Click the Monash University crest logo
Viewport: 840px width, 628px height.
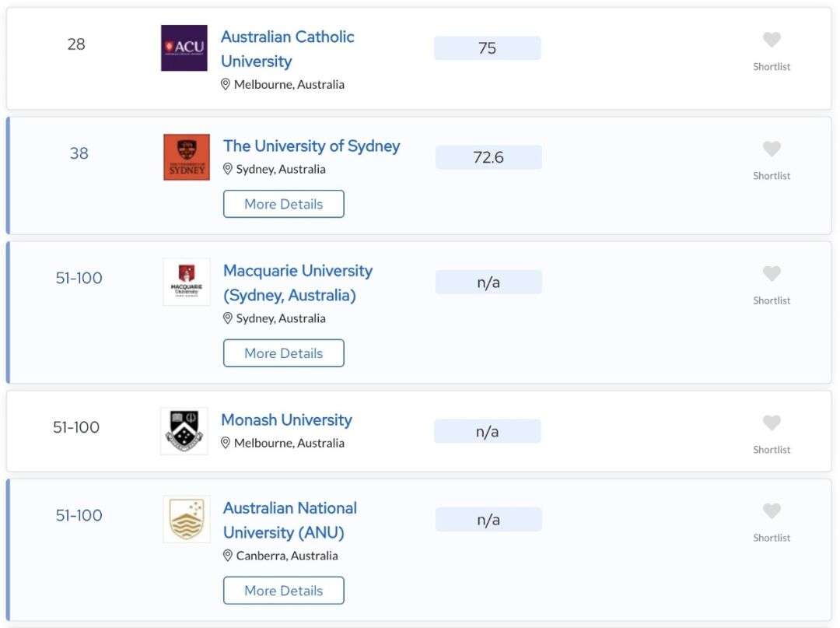(184, 431)
